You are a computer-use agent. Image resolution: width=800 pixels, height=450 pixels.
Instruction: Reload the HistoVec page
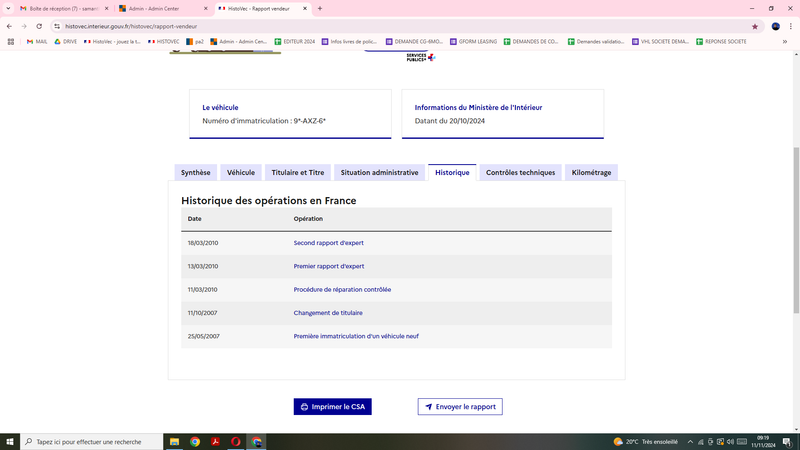[x=39, y=27]
